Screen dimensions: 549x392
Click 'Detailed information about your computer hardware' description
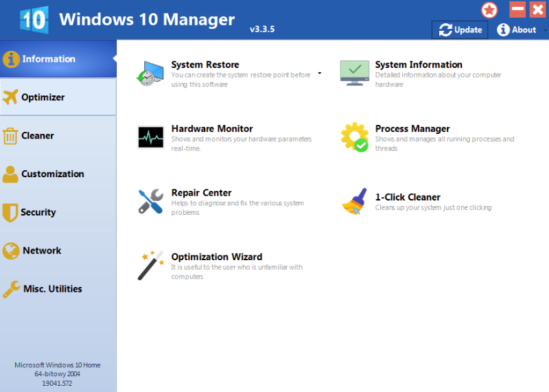point(439,80)
